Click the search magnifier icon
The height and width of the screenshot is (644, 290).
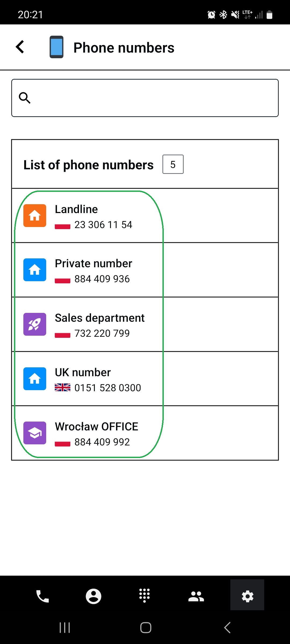25,98
